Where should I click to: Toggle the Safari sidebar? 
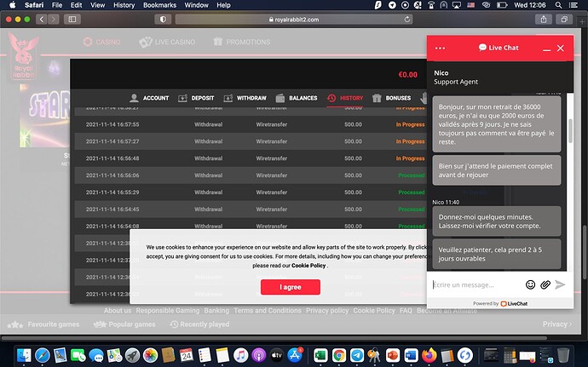pyautogui.click(x=72, y=19)
